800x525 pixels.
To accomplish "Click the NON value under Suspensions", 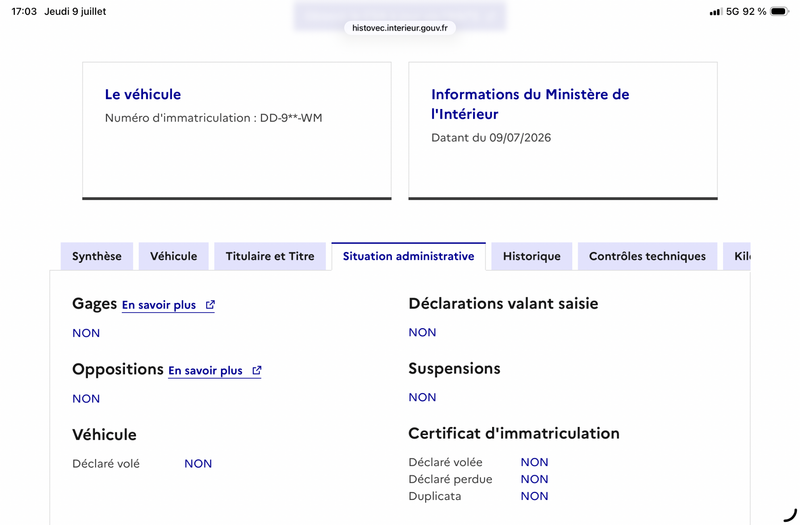I will point(422,397).
